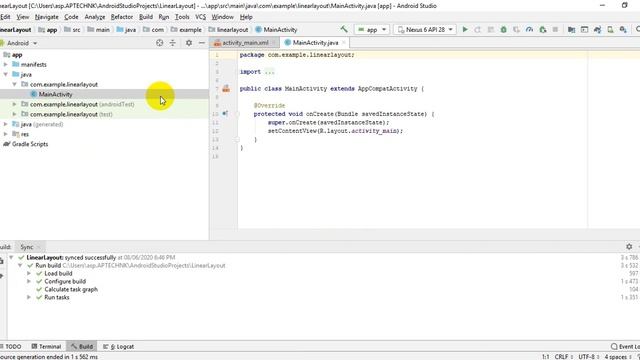The height and width of the screenshot is (360, 640).
Task: Click the CRLF line separator status item
Action: (x=563, y=357)
